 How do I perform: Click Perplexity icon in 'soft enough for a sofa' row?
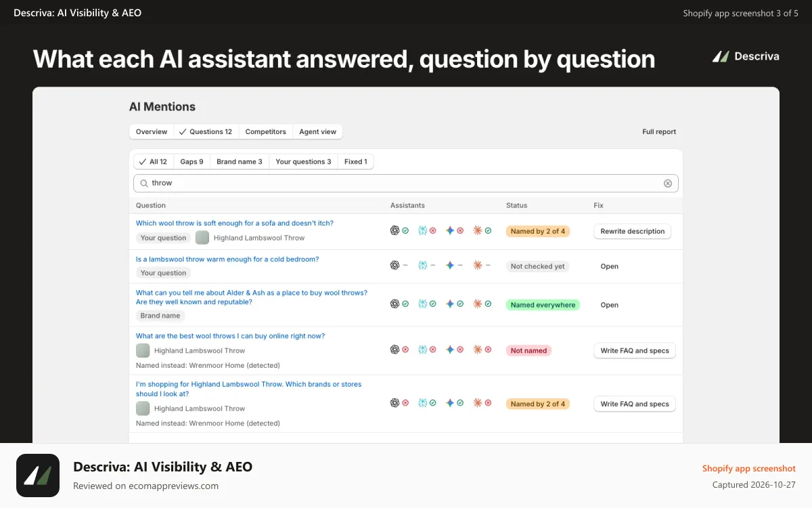click(x=422, y=230)
